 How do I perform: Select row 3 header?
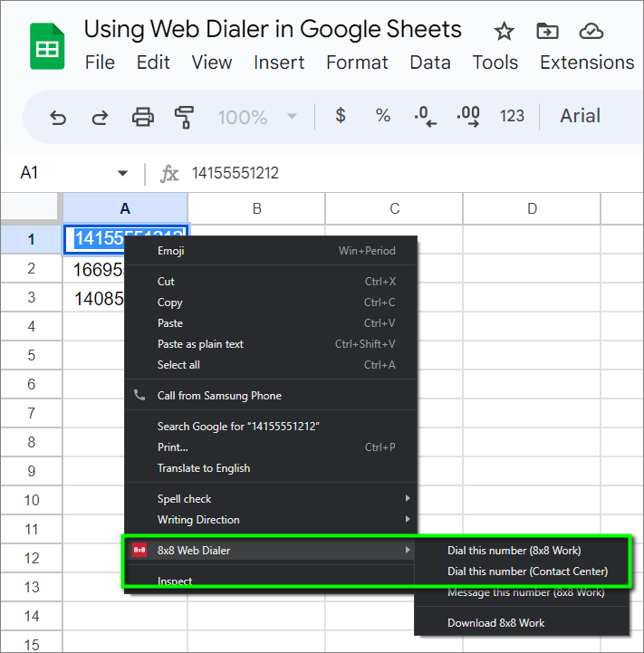coord(31,297)
